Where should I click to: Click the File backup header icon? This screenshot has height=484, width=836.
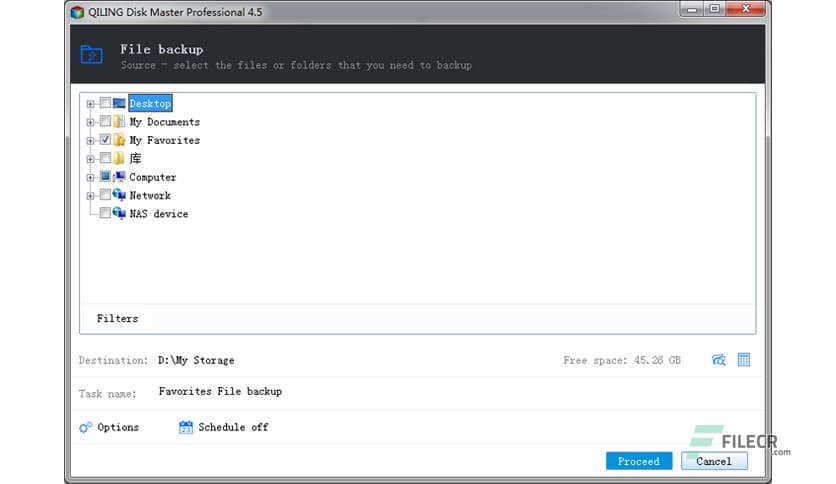tap(92, 54)
